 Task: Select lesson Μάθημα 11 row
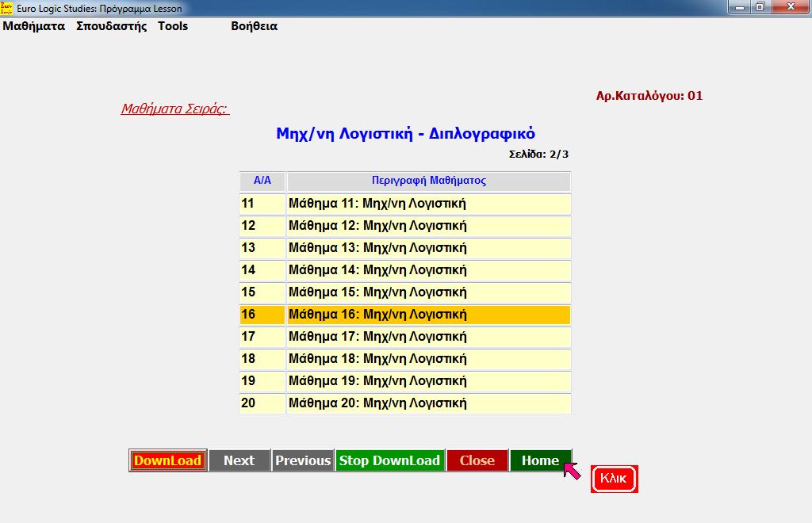tap(428, 204)
